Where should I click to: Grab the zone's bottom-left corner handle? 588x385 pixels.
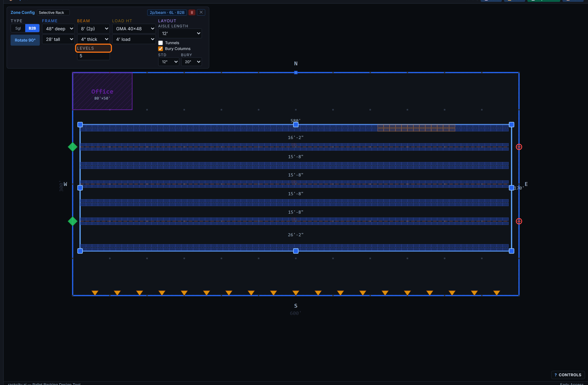point(80,251)
